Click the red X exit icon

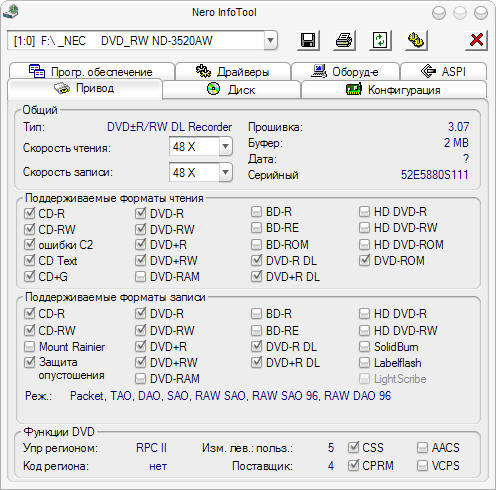pyautogui.click(x=476, y=41)
